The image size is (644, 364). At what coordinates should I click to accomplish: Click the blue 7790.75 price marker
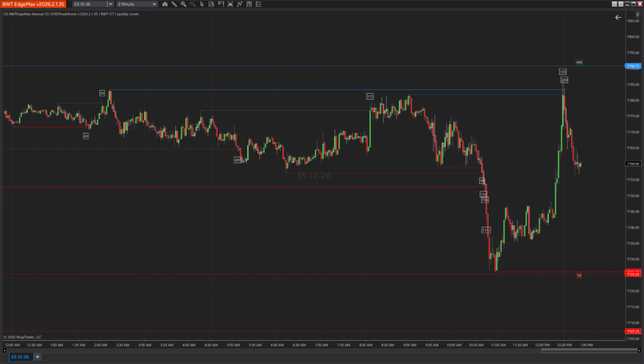[633, 65]
